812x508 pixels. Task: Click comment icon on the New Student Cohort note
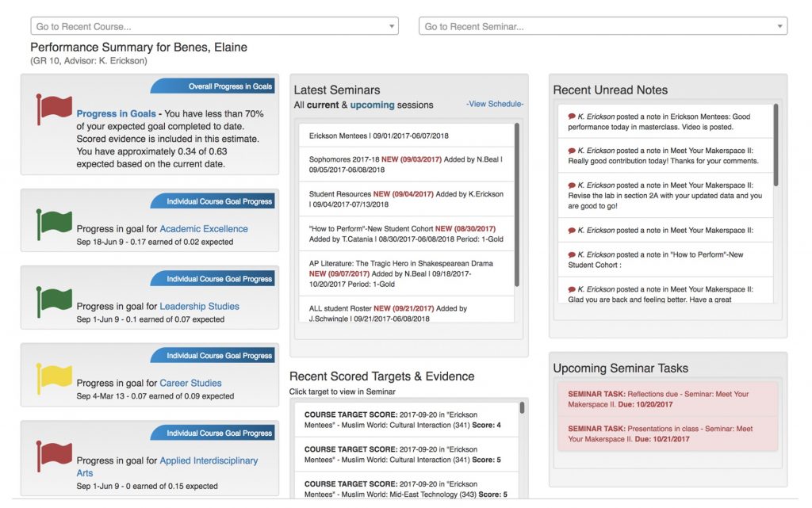(x=572, y=254)
